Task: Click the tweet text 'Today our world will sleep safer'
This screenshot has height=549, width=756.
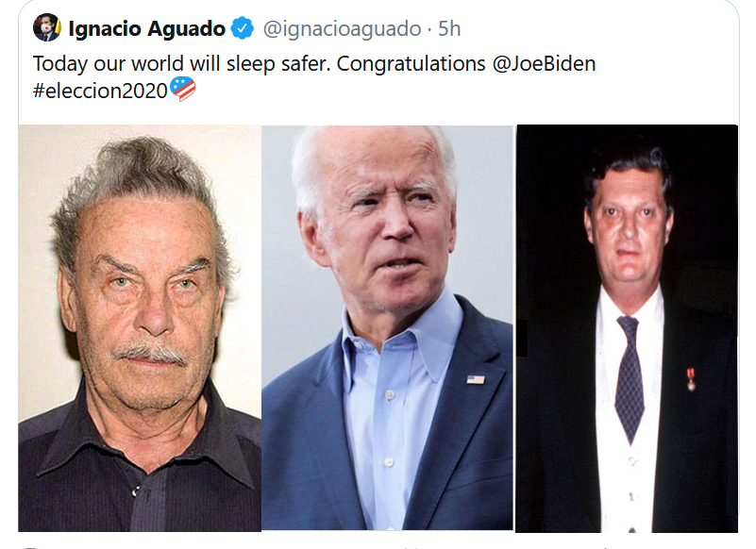Action: point(182,64)
